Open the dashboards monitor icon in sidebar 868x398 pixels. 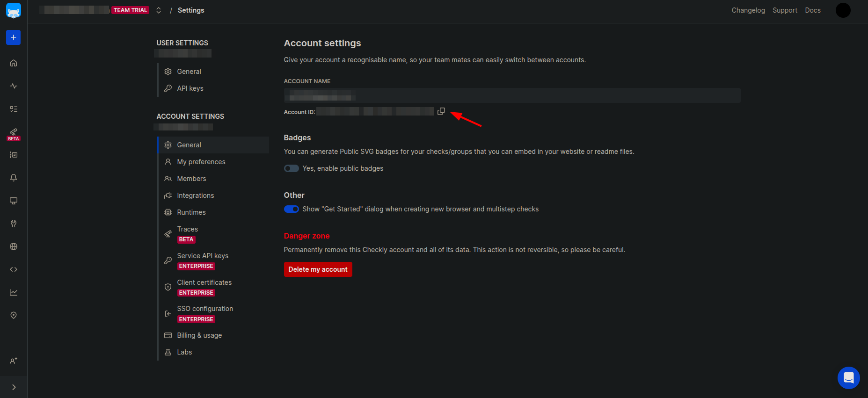coord(14,201)
